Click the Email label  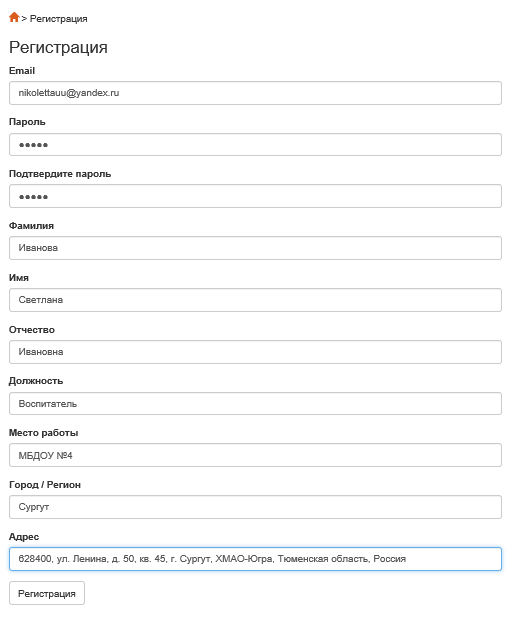point(22,71)
